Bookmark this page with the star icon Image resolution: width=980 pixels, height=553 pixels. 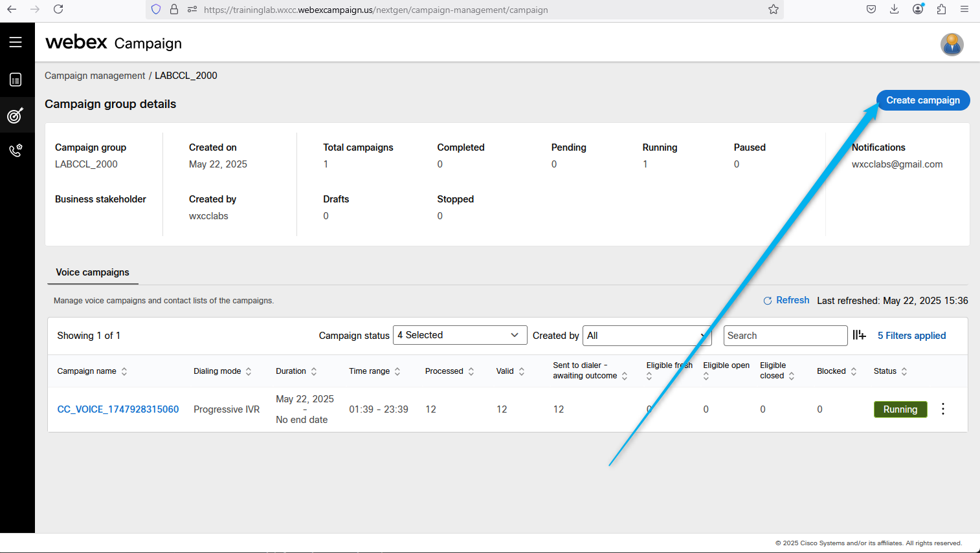coord(773,9)
